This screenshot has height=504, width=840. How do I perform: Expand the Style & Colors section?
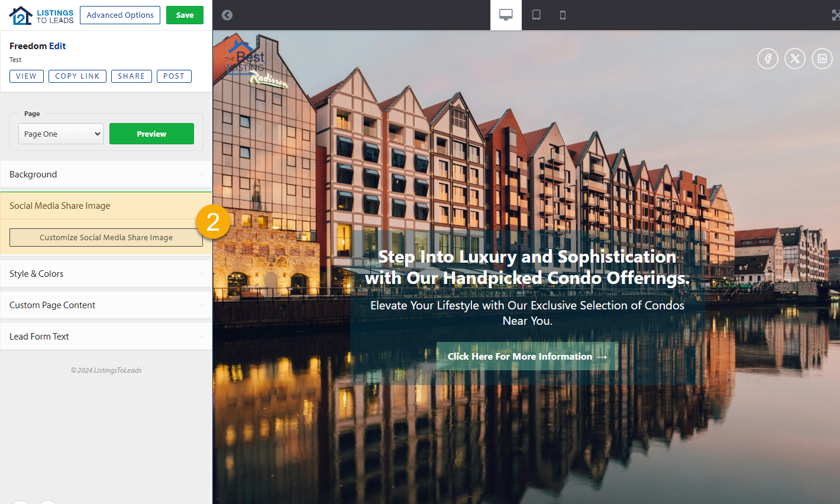pyautogui.click(x=106, y=274)
